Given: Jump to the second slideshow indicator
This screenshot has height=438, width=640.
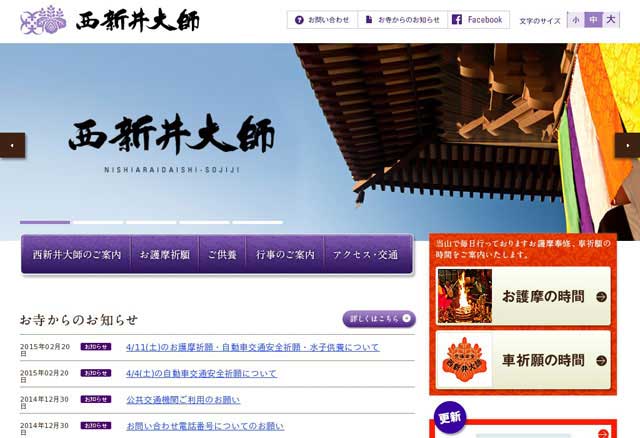Looking at the screenshot, I should click(98, 222).
